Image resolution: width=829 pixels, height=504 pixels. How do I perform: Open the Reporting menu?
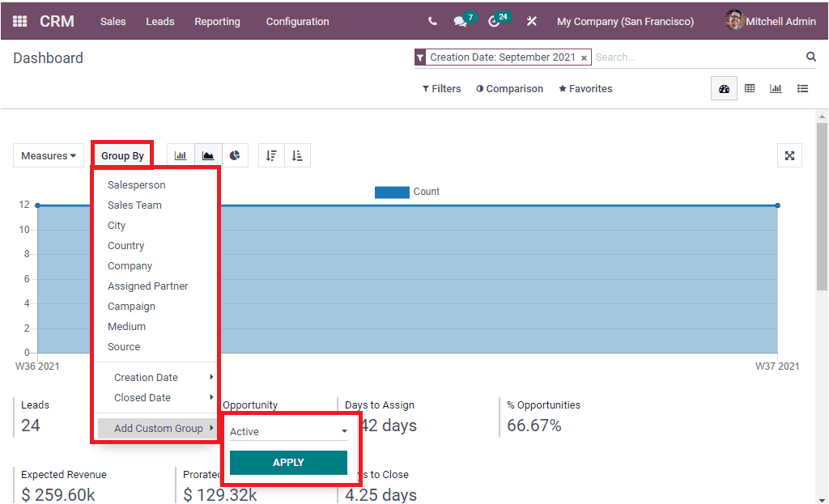[217, 21]
